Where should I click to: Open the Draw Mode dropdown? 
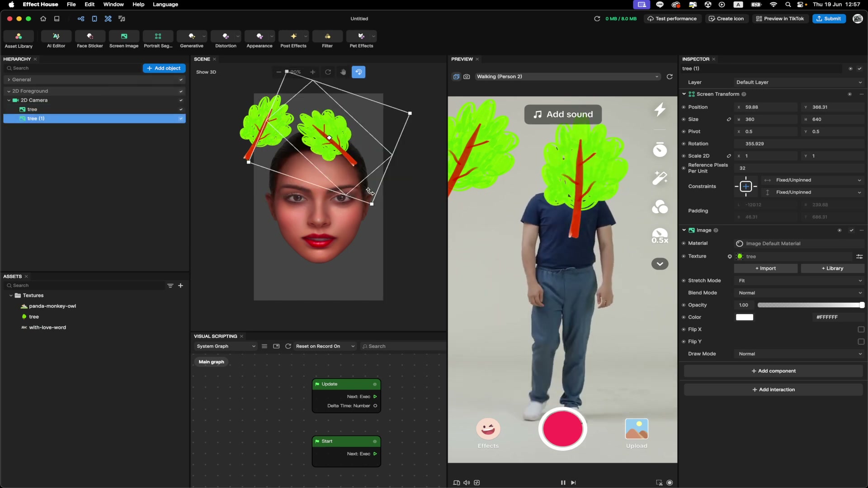click(x=799, y=354)
